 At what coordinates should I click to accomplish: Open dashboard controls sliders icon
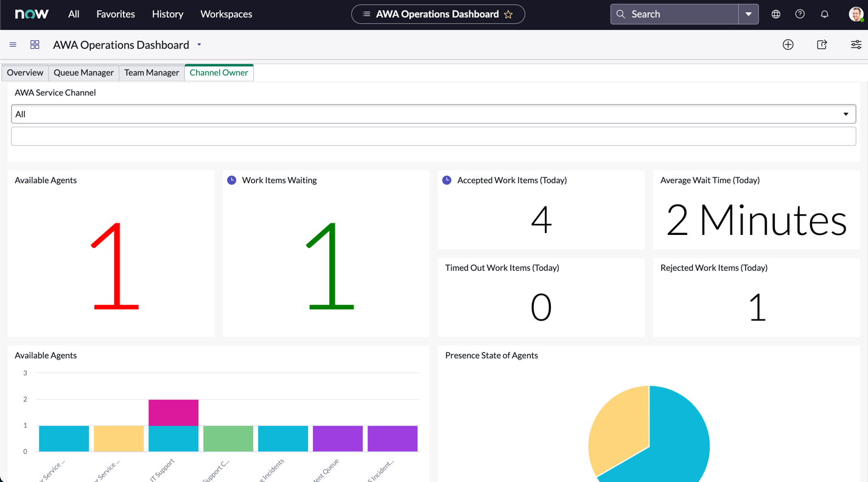(x=856, y=44)
